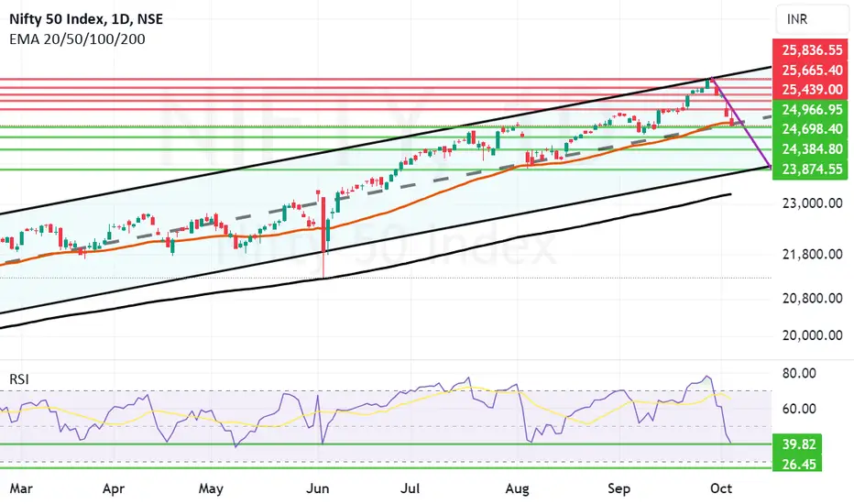854x504 pixels.
Task: Click the RSI 60.00 scale value
Action: click(799, 410)
